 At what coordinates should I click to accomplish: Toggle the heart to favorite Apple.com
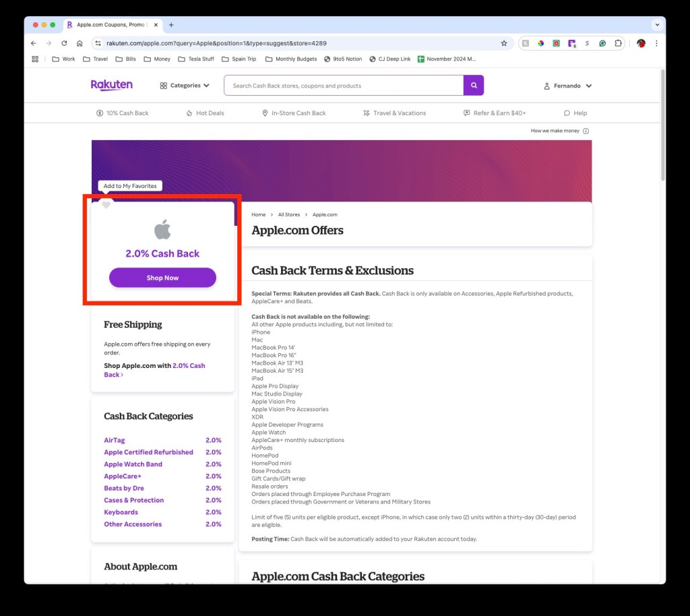click(x=106, y=204)
